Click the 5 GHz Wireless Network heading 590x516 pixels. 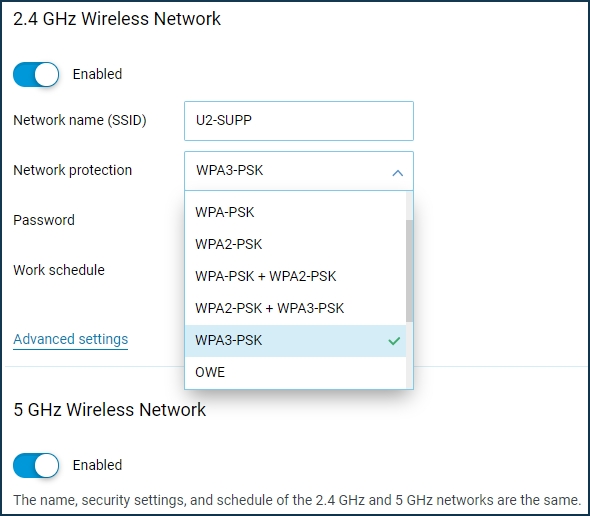(x=109, y=409)
